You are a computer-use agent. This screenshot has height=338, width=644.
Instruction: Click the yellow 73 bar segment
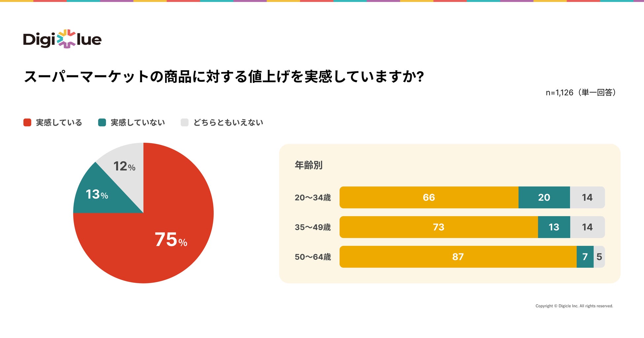pyautogui.click(x=438, y=227)
